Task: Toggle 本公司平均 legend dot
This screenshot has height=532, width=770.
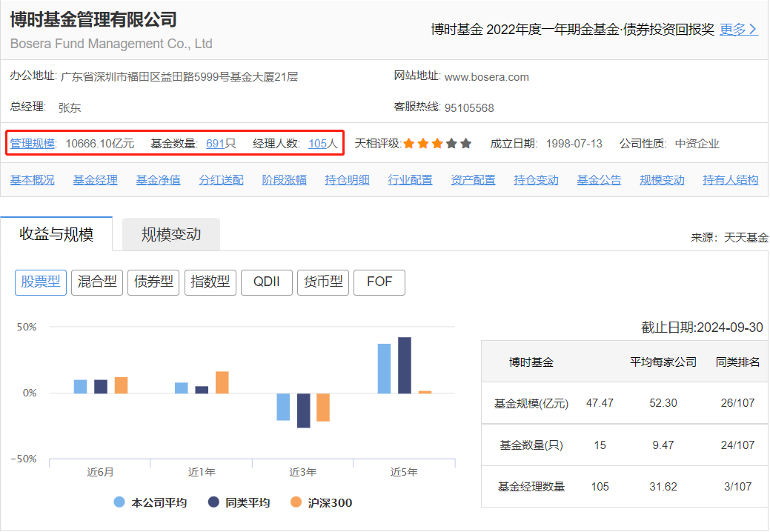Action: tap(119, 502)
